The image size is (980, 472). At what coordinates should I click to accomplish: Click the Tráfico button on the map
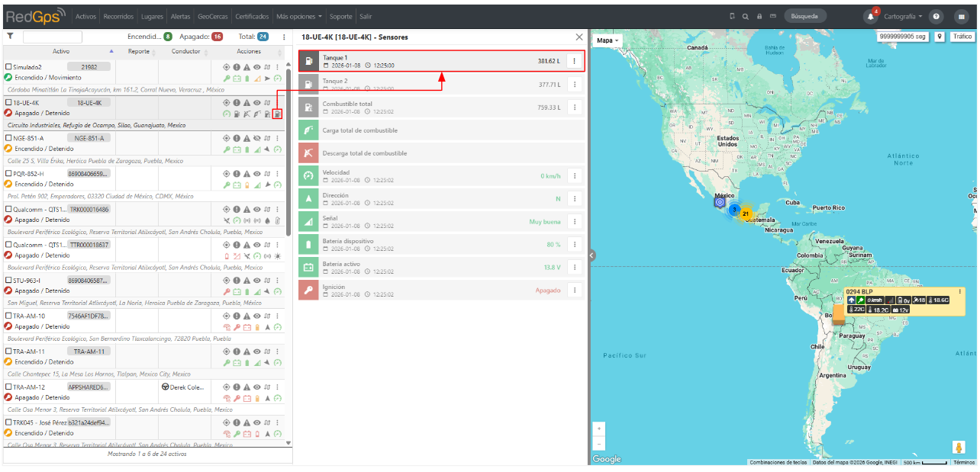coord(962,36)
